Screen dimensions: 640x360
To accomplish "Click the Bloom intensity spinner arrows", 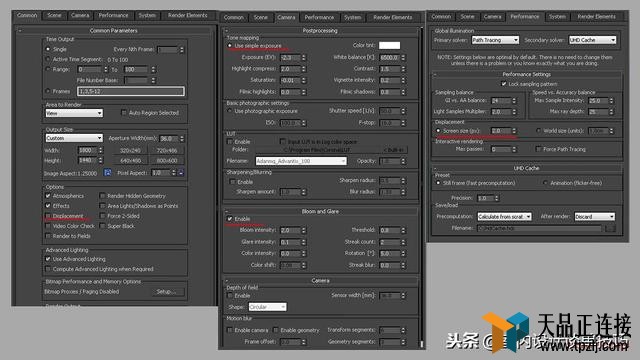I will click(x=304, y=231).
